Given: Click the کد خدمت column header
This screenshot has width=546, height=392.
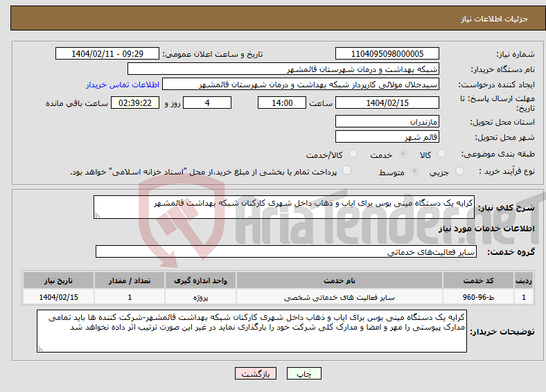Looking at the screenshot, I should [479, 280].
